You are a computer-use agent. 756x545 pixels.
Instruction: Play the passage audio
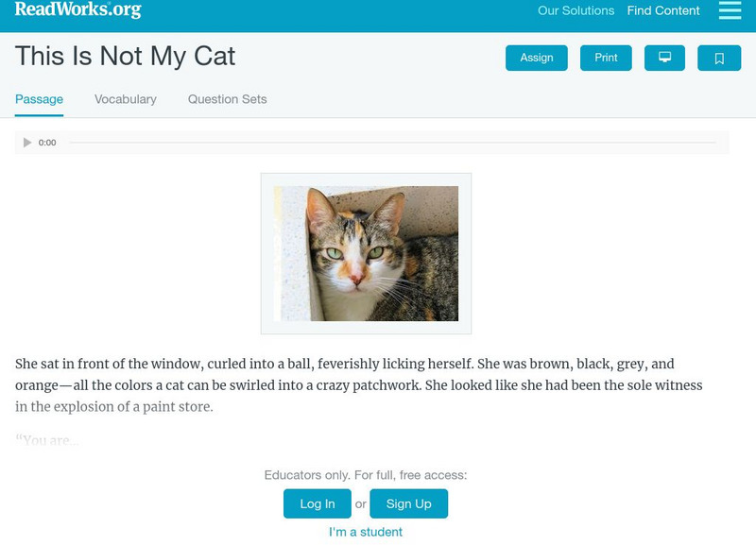pyautogui.click(x=27, y=143)
